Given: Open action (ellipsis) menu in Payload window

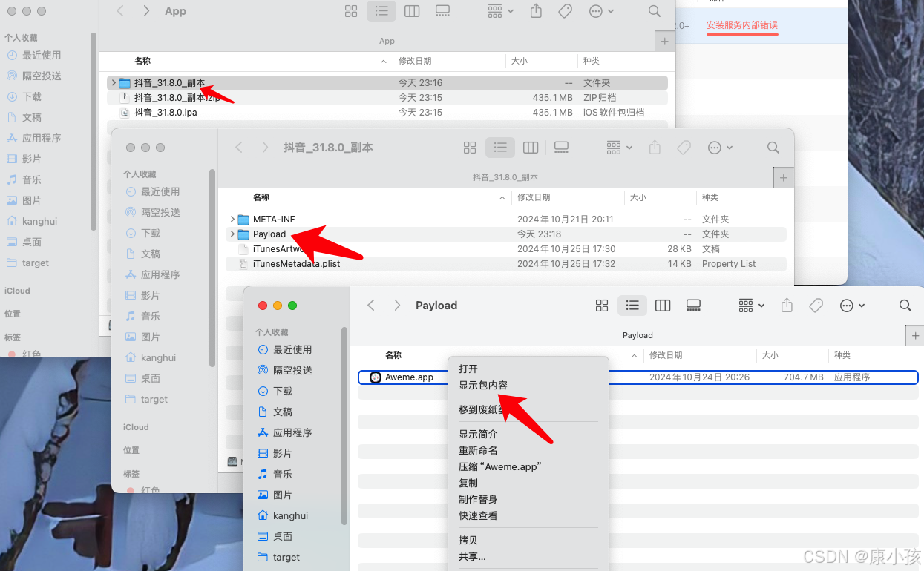Looking at the screenshot, I should (x=852, y=306).
